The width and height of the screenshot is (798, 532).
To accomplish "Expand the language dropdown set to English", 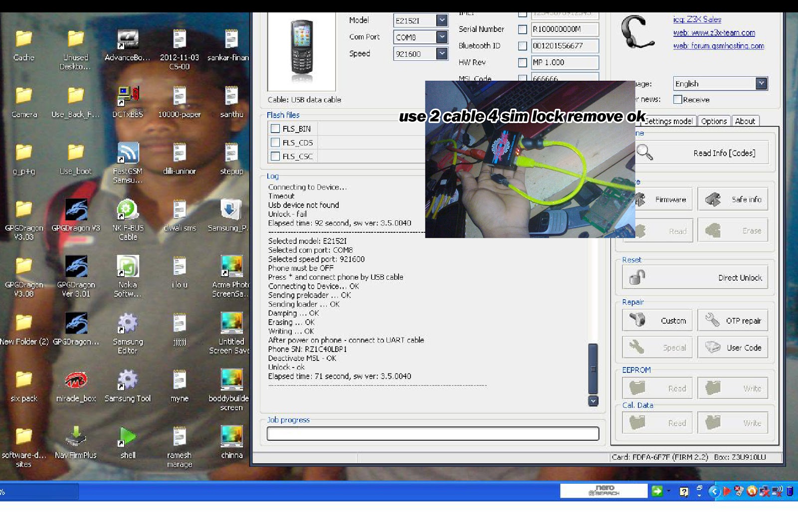I will (x=761, y=83).
